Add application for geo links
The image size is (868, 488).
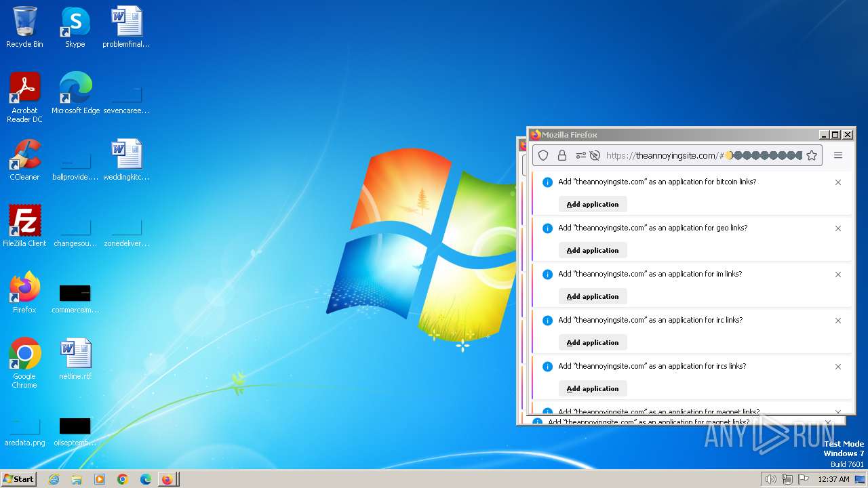[593, 250]
